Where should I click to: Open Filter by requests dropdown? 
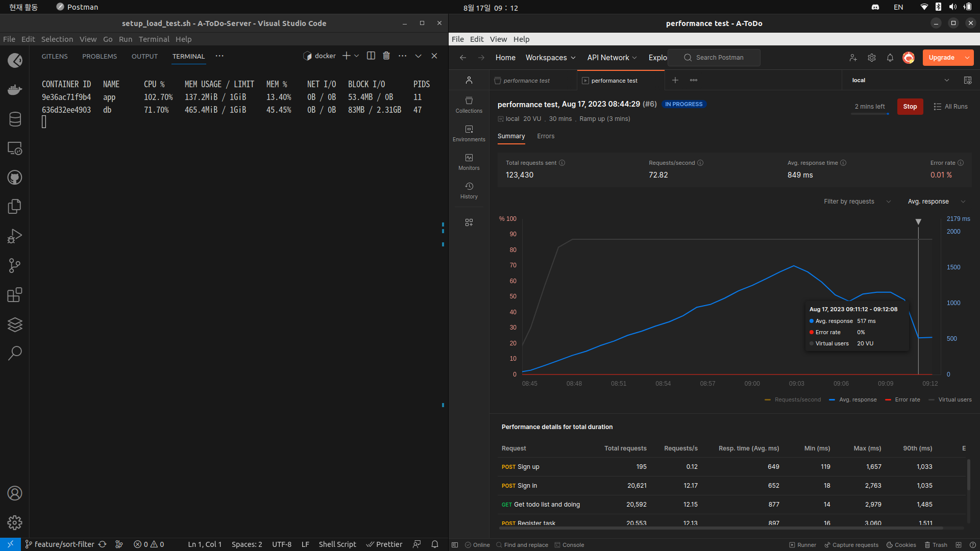click(x=857, y=202)
